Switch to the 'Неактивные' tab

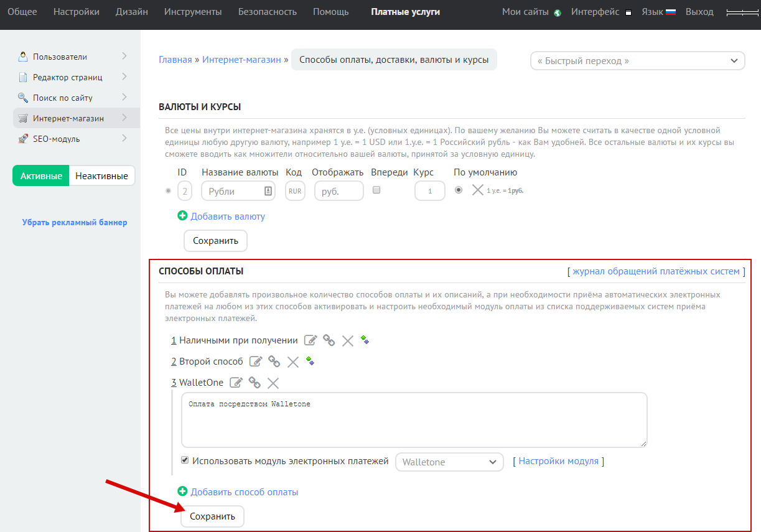coord(101,175)
